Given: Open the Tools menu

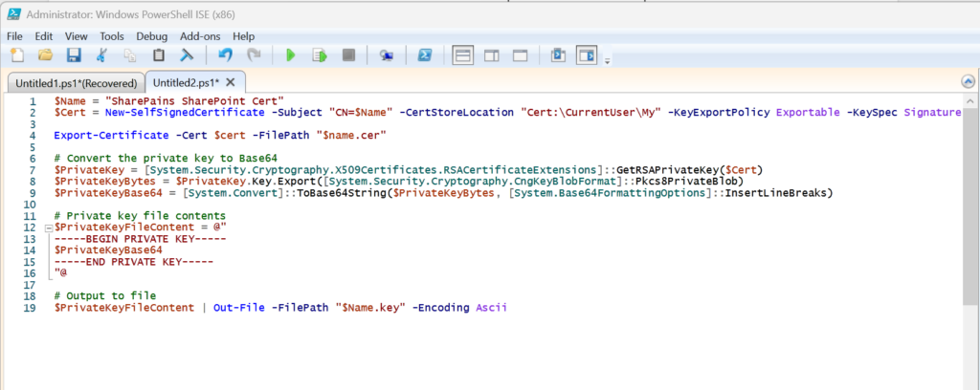Looking at the screenshot, I should (112, 36).
